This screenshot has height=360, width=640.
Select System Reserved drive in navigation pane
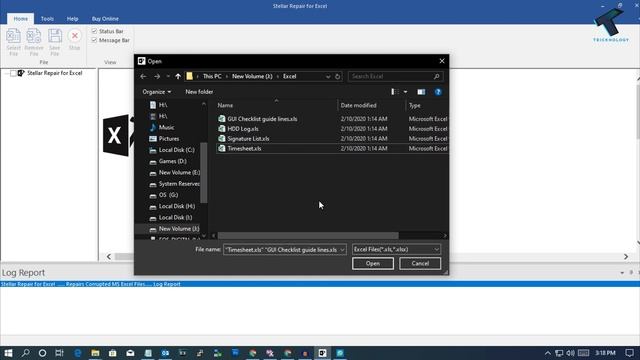coord(179,184)
